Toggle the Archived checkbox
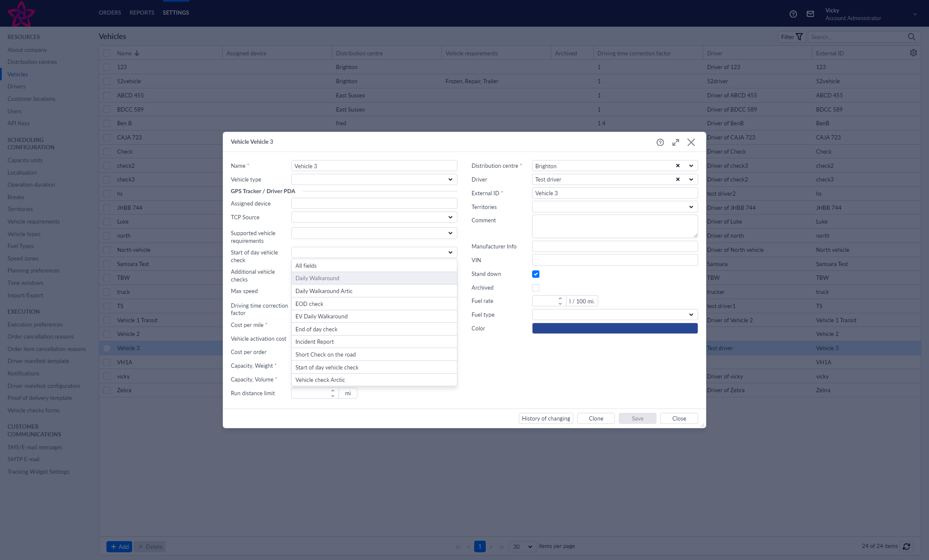This screenshot has width=929, height=560. pyautogui.click(x=536, y=288)
